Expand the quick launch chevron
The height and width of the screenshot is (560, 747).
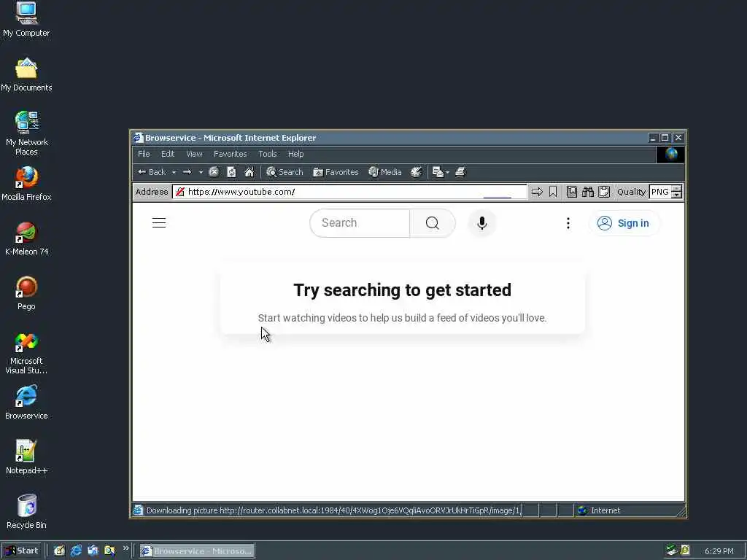click(125, 548)
